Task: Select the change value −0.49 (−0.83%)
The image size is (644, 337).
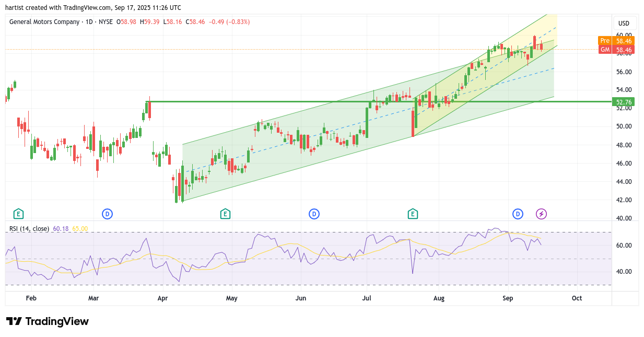Action: tap(229, 22)
